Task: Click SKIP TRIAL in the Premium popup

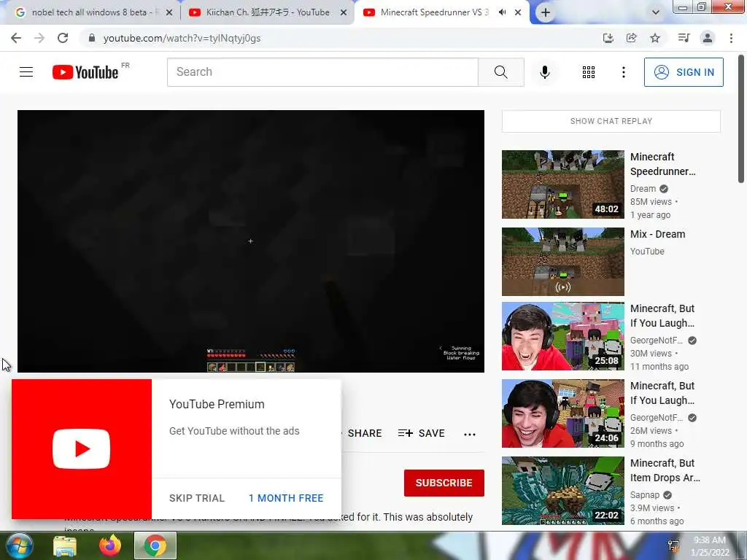Action: tap(197, 498)
